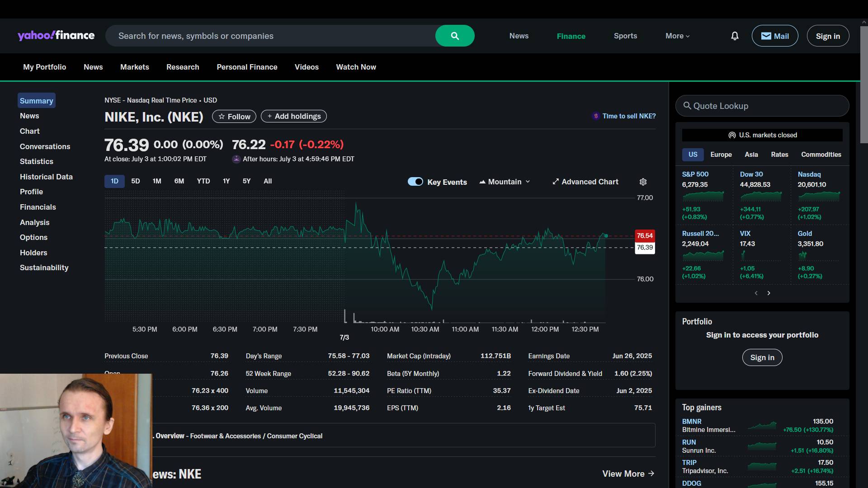Go to next markets page arrow

pos(769,293)
